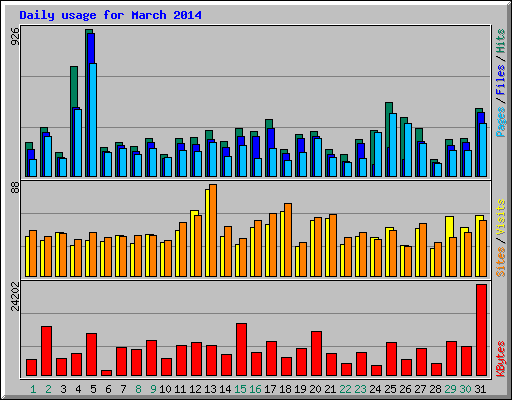Screen dimensions: 512x400
Task: Click the orange Visits bar for day 13
Action: pos(213,230)
